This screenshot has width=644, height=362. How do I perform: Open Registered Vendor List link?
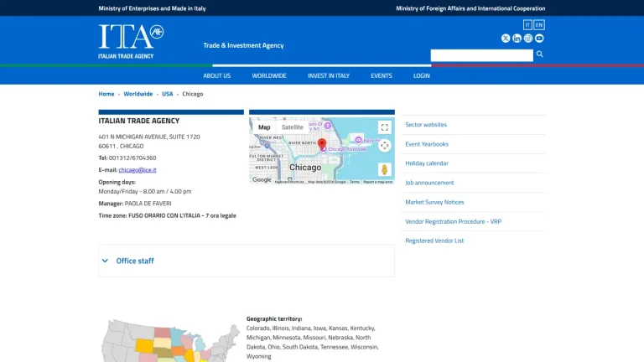coord(434,240)
